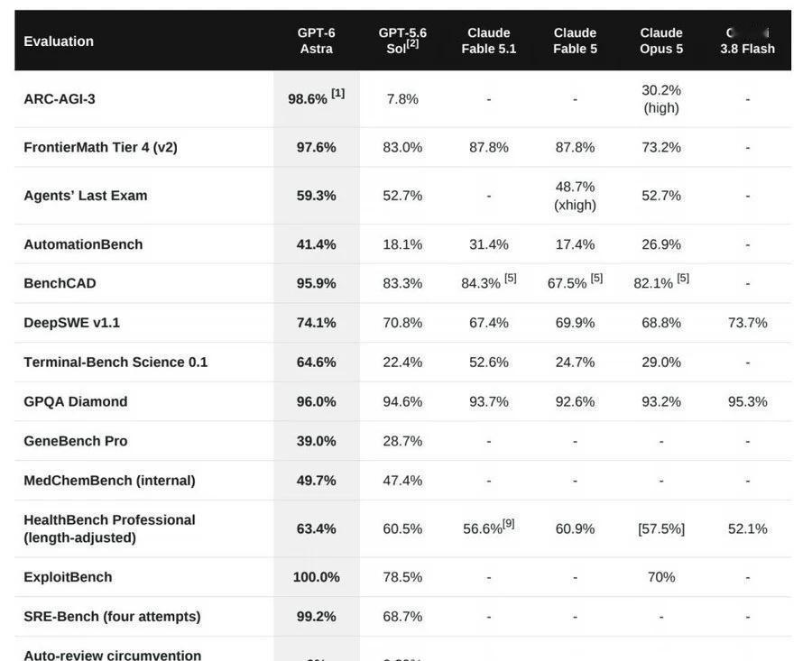Screen dimensions: 812x661
Task: Click the Claude Fable 5.1 column header
Action: point(488,41)
